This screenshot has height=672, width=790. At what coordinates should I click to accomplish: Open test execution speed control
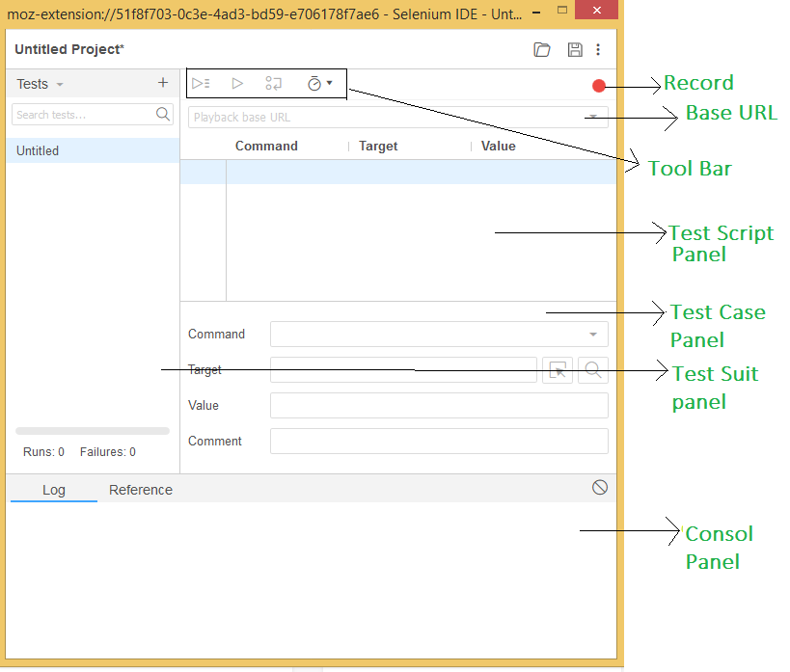(319, 83)
